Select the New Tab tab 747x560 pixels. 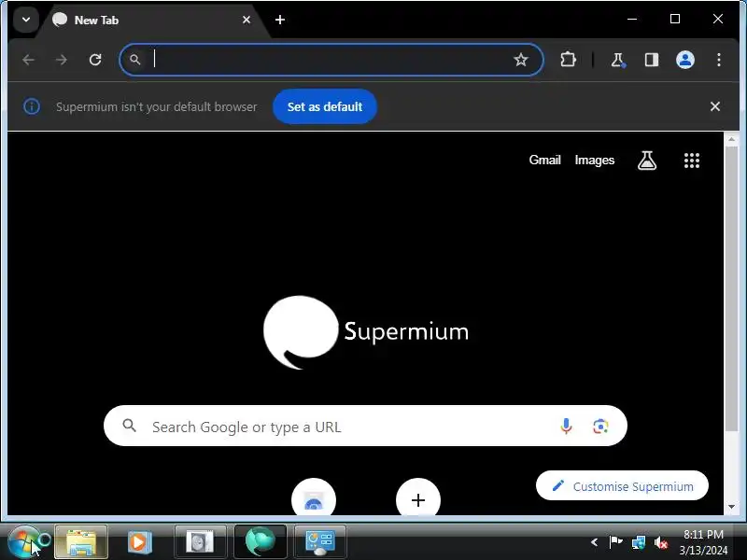tap(151, 20)
